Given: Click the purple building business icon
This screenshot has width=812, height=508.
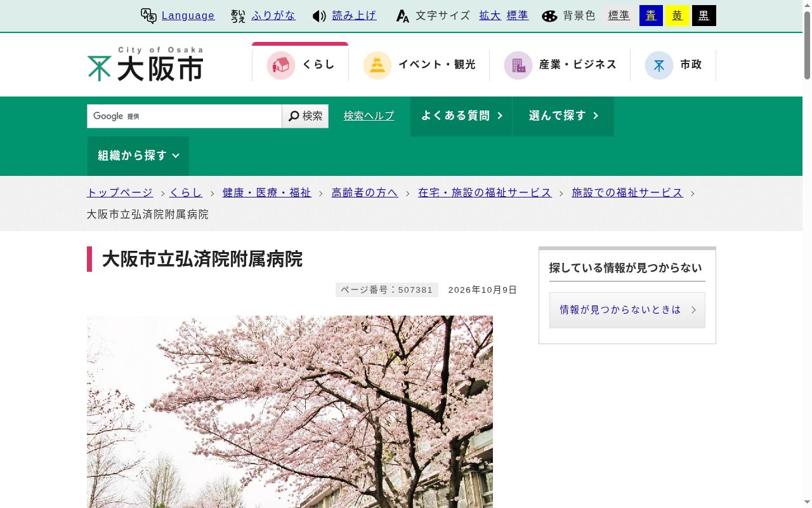Looking at the screenshot, I should [x=518, y=65].
